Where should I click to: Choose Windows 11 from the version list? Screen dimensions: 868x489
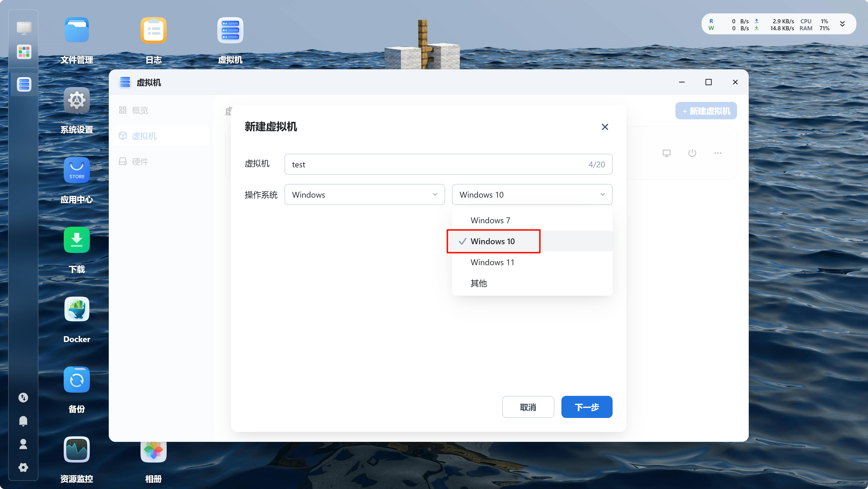[x=532, y=262]
